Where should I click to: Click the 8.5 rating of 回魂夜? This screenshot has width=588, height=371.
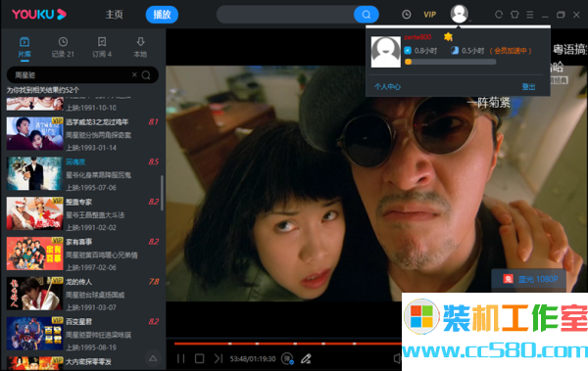(154, 162)
